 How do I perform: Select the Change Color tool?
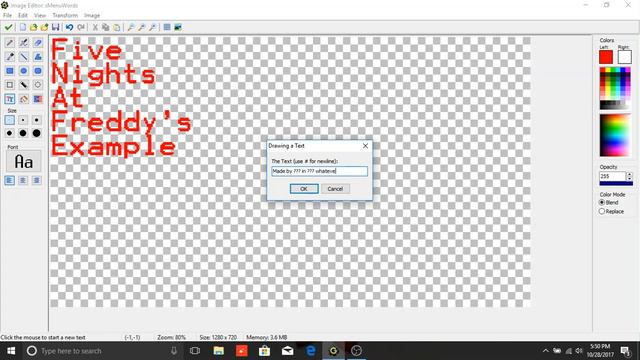(38, 99)
